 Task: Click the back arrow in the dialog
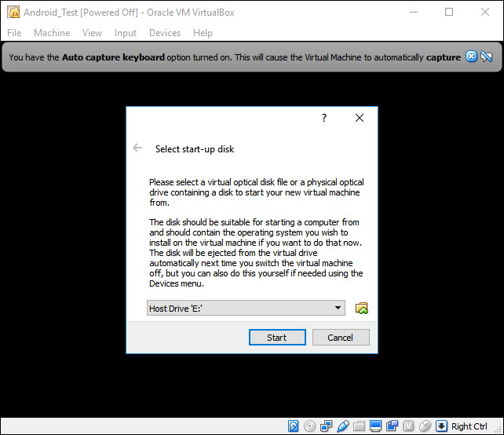[138, 148]
